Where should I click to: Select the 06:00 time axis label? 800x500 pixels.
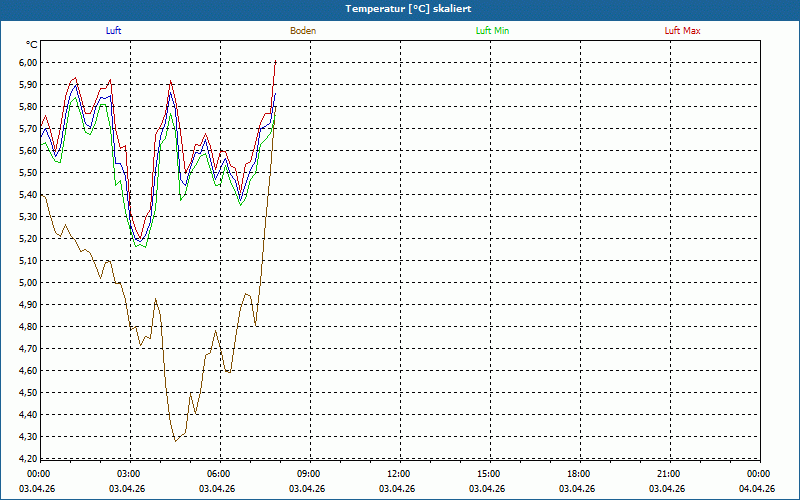pyautogui.click(x=219, y=474)
